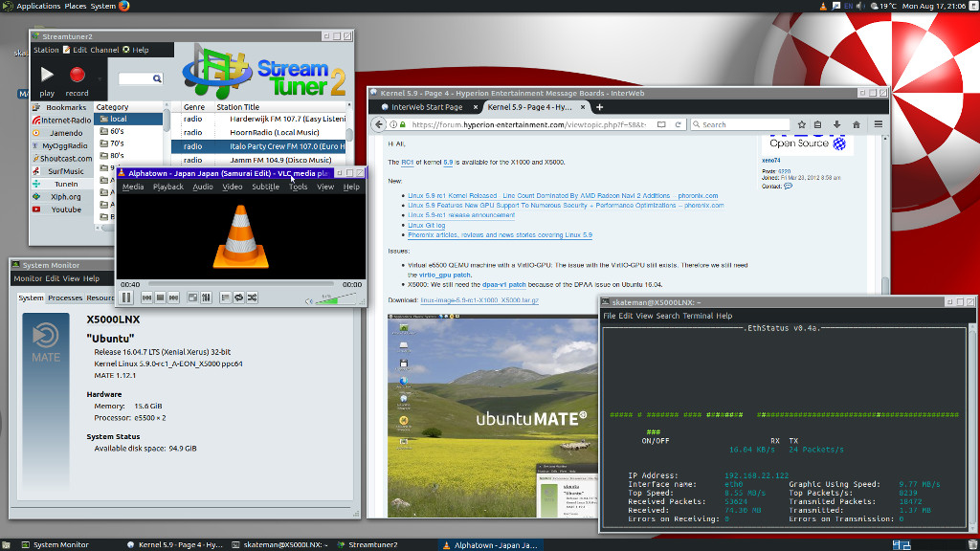Seek in the VLC playback progress bar
This screenshot has width=980, height=551.
242,284
